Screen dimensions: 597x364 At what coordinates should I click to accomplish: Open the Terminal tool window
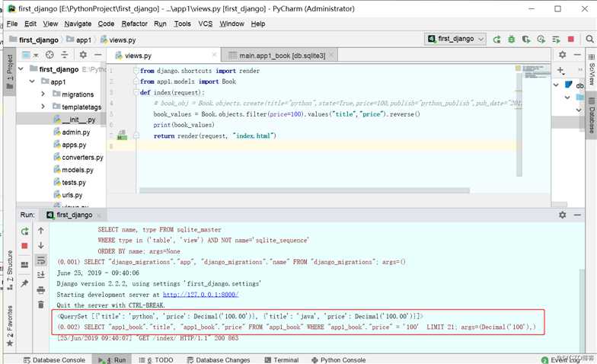pos(282,359)
